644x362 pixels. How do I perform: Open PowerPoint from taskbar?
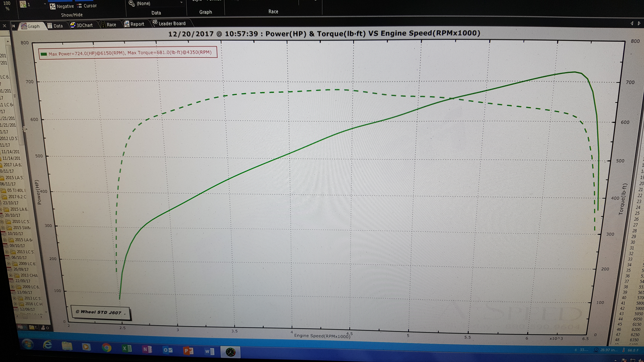pyautogui.click(x=189, y=351)
